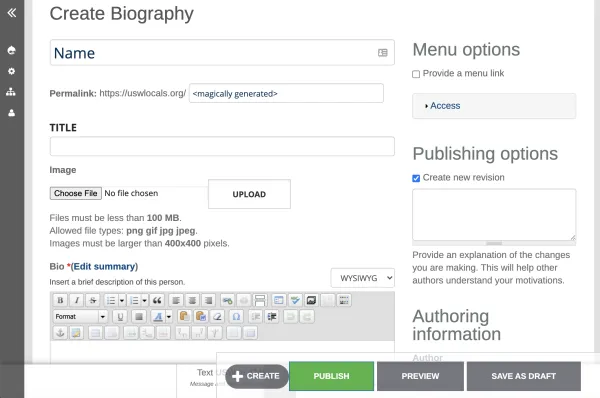600x398 pixels.
Task: Click the green PUBLISH button
Action: pos(331,376)
